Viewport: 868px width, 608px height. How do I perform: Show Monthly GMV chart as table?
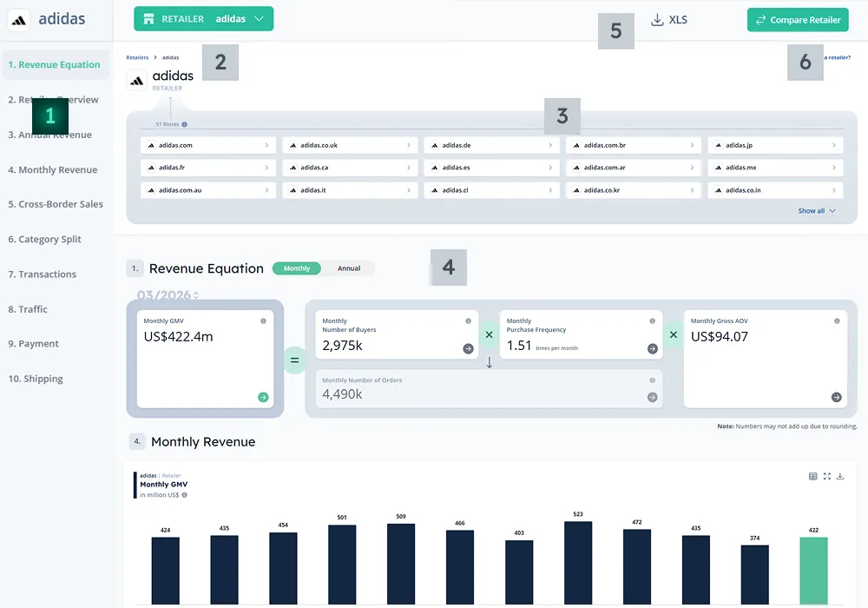(x=812, y=476)
